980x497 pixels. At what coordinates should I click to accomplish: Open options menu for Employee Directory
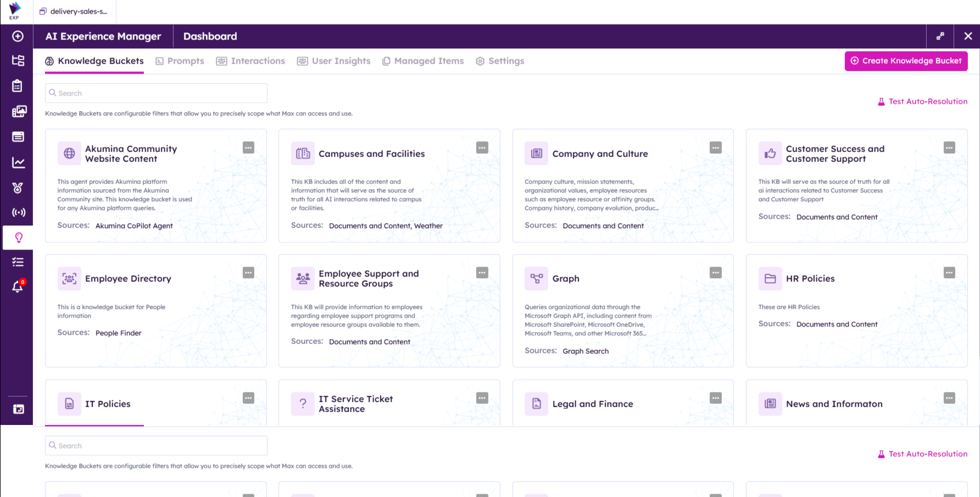click(248, 273)
